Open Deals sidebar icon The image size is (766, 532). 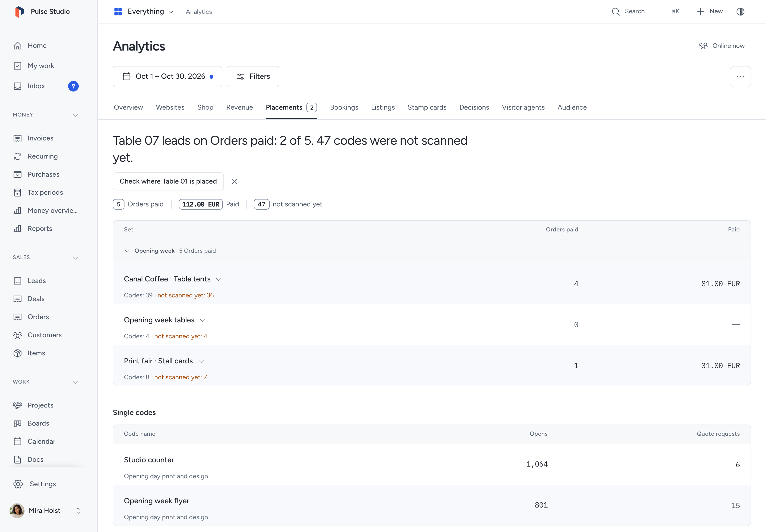click(18, 299)
